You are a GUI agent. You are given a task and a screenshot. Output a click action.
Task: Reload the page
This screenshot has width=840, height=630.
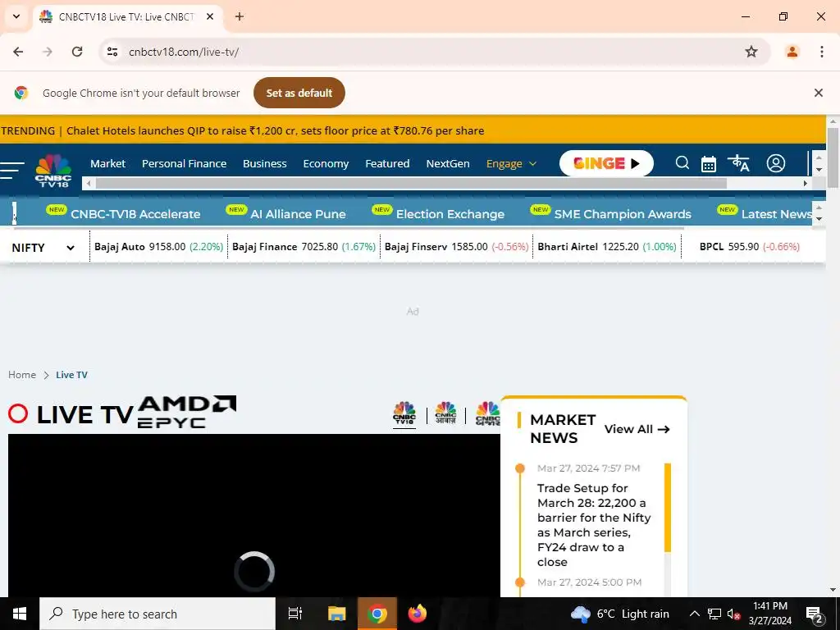point(77,52)
